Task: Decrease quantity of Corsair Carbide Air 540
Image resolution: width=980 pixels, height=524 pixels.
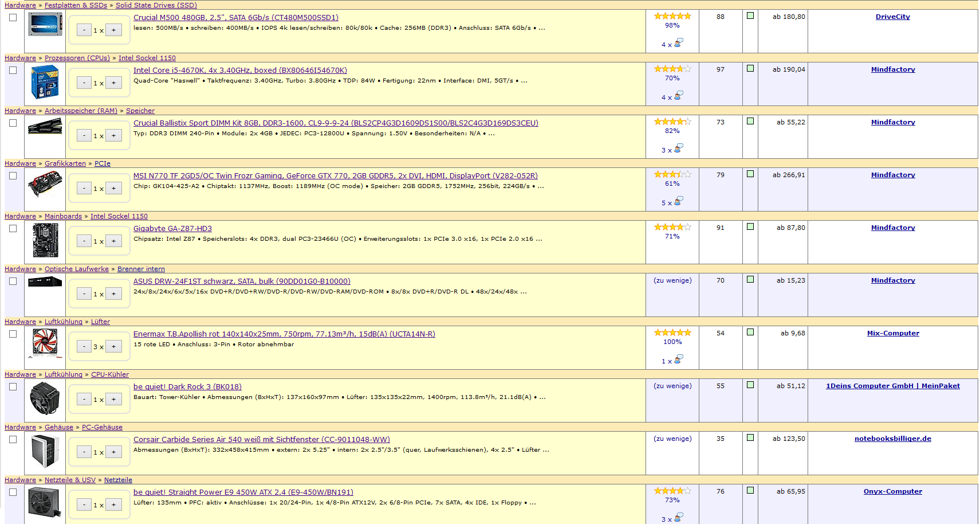Action: (84, 452)
